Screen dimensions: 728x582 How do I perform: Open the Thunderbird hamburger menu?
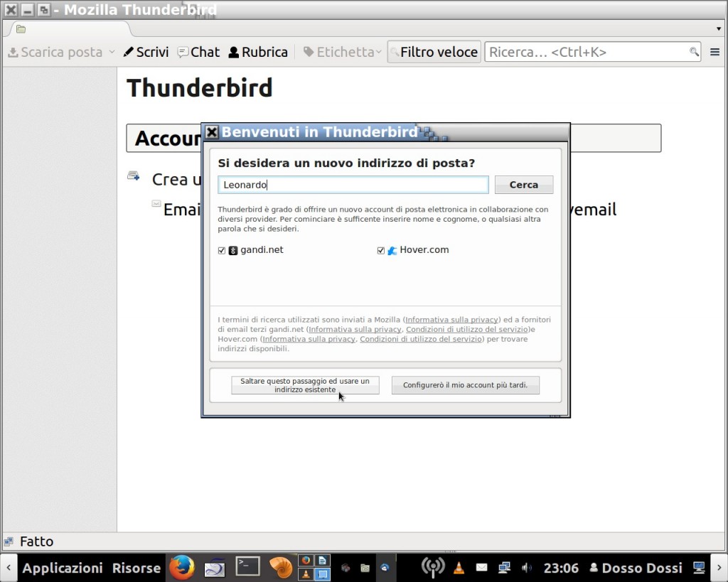(714, 52)
